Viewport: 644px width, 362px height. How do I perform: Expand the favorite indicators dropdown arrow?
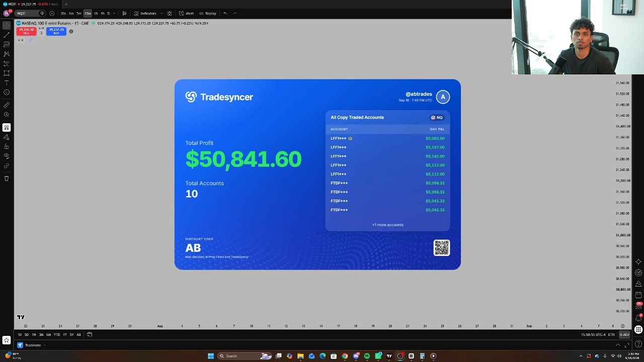click(162, 13)
